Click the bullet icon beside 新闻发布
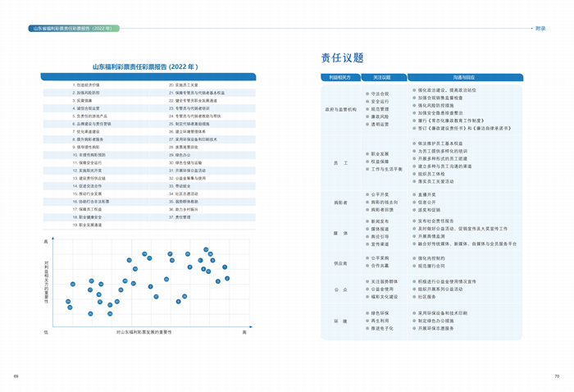The width and height of the screenshot is (574, 392). tap(366, 221)
